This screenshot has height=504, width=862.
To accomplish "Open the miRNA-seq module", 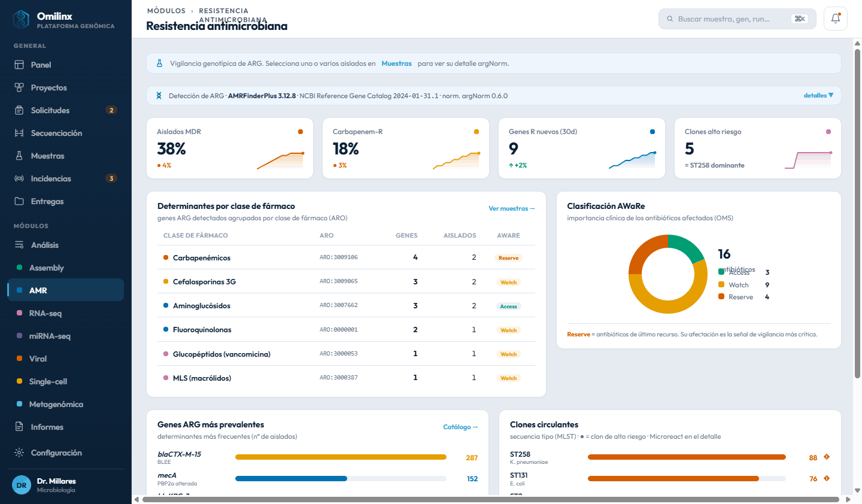I will coord(66,336).
